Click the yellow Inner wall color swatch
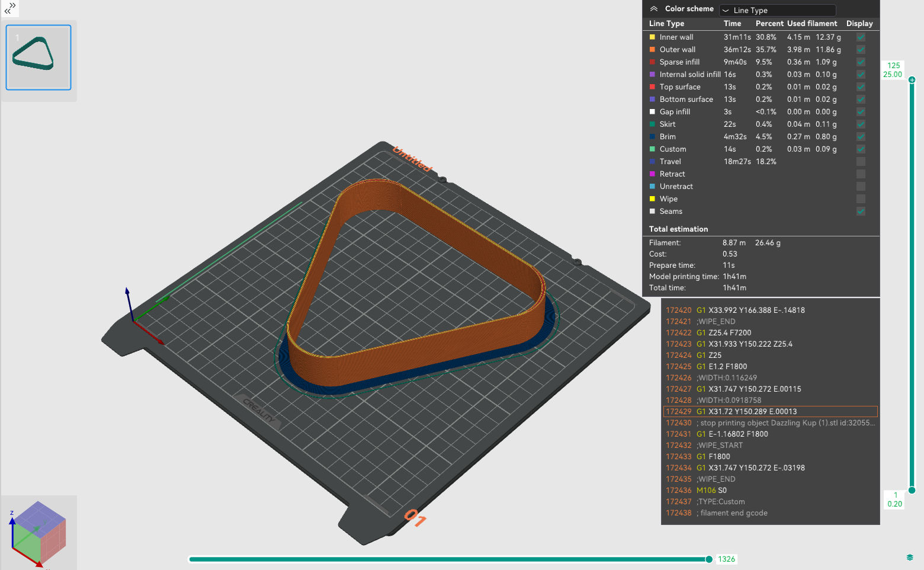Screen dimensions: 924x570 coord(652,37)
